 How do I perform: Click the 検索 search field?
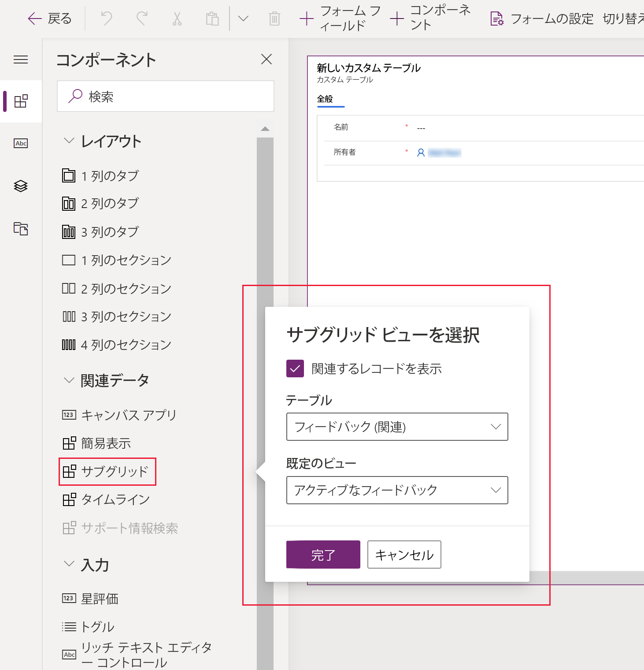[166, 96]
